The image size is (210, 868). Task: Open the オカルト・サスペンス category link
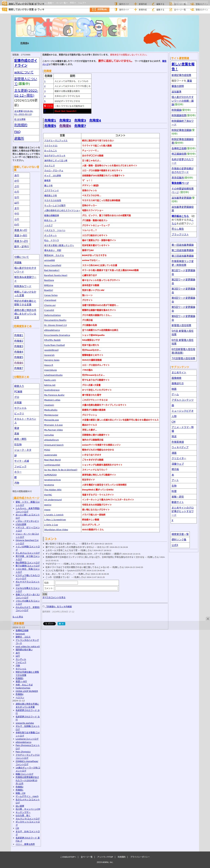(x=25, y=421)
